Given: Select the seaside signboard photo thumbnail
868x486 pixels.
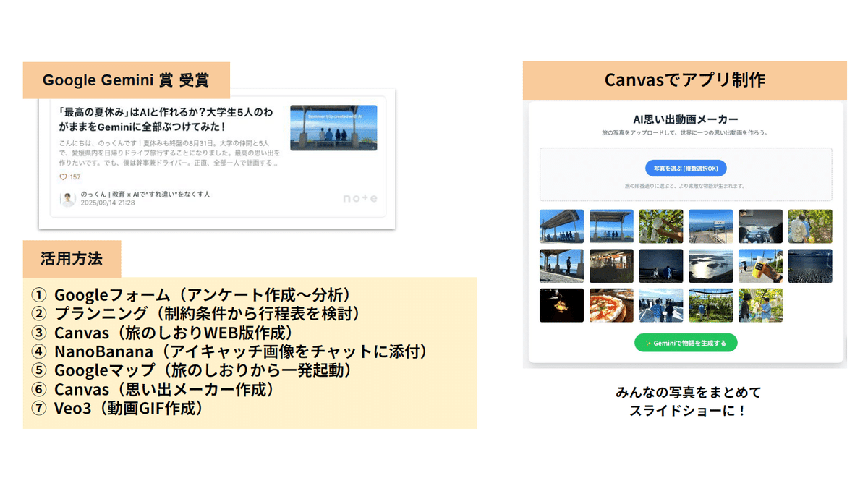Looking at the screenshot, I should (710, 226).
